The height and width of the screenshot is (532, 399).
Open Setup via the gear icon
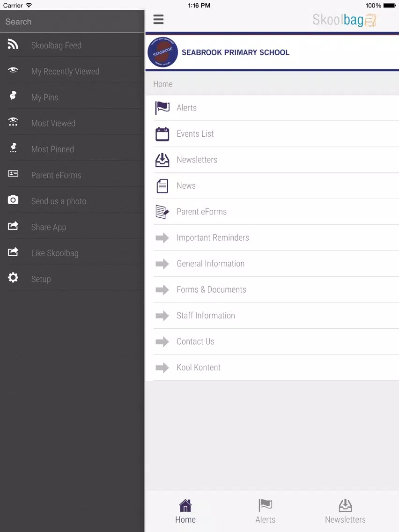13,278
